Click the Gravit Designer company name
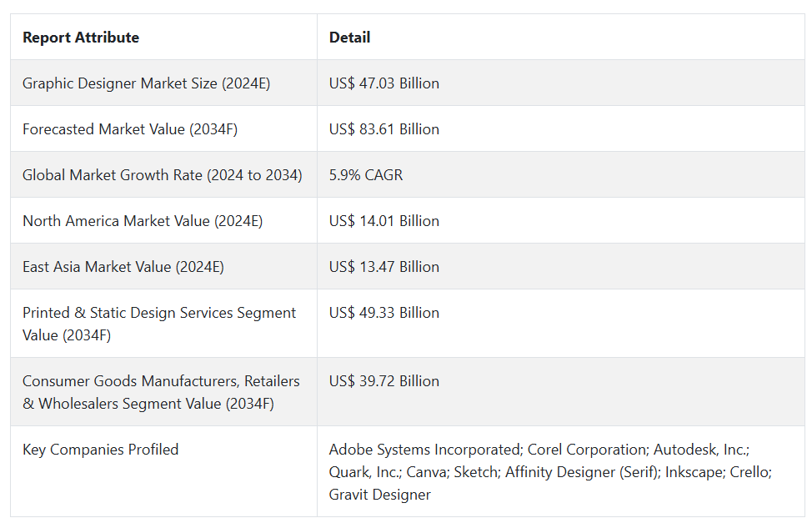This screenshot has height=518, width=812. [379, 495]
